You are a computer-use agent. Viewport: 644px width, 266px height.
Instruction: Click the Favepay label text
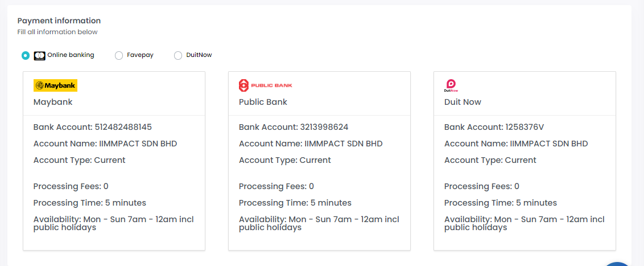coord(140,55)
